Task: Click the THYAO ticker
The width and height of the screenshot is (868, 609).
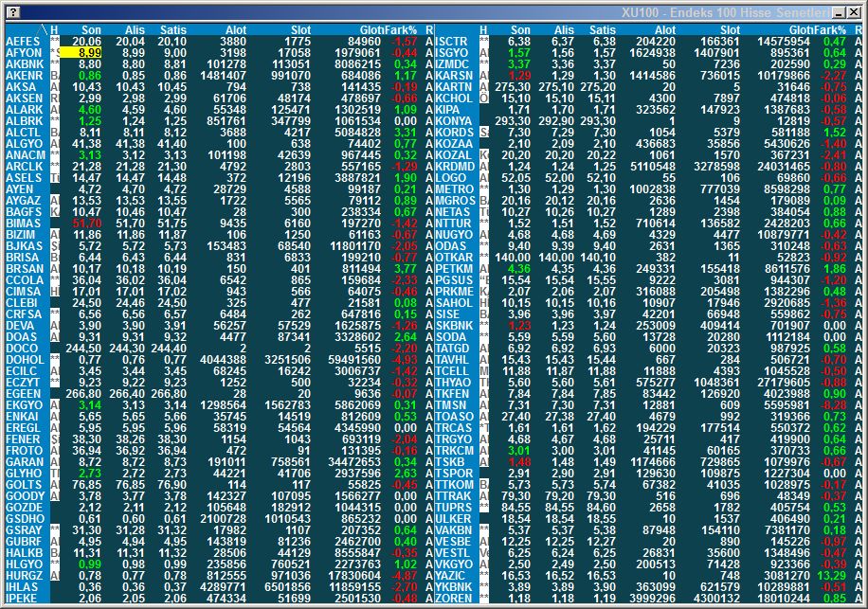Action: click(453, 383)
